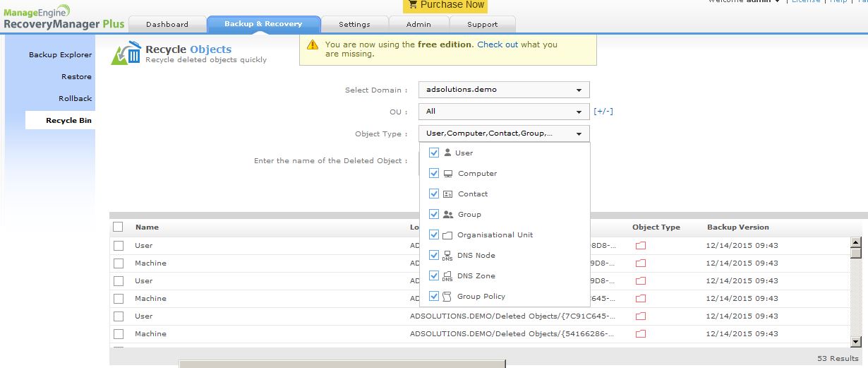Screen dimensions: 868x368
Task: Collapse the Object Type dropdown
Action: coord(503,133)
